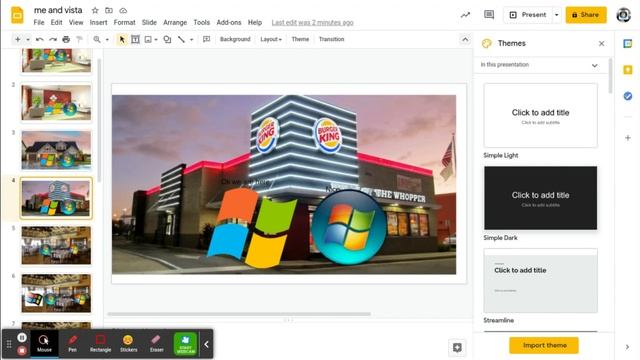Apply the Simple Dark theme
The image size is (640, 360).
pos(540,198)
